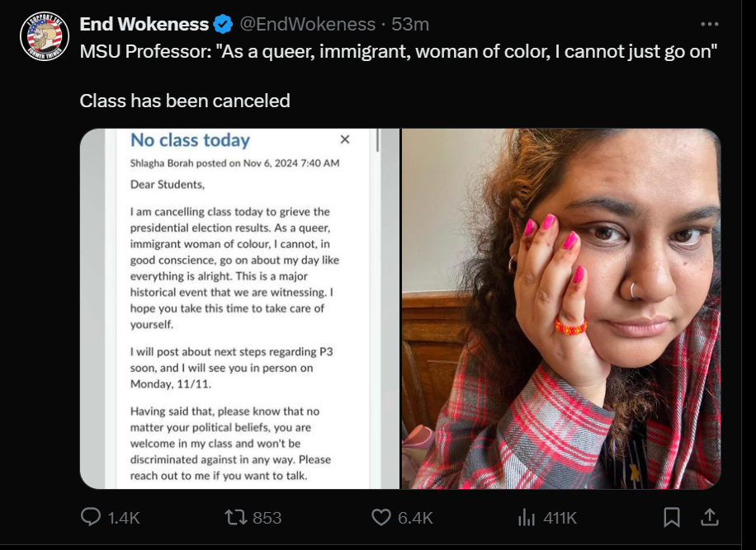Viewport: 756px width, 550px height.
Task: Click the scrollbar in the announcement screenshot
Action: coord(377,140)
